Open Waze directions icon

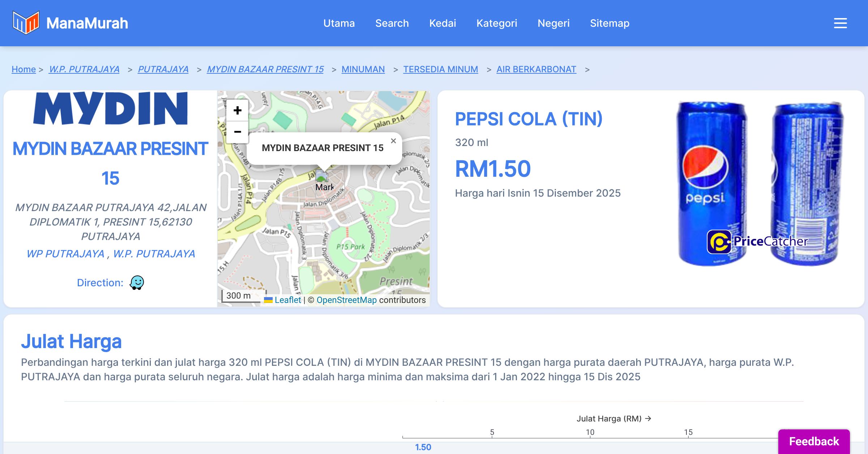137,283
